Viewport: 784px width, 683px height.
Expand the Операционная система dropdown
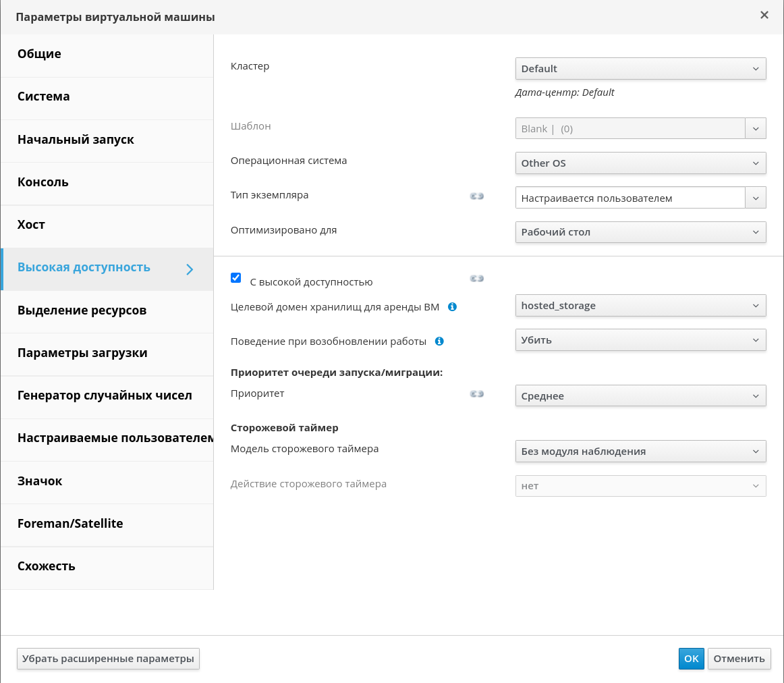(640, 163)
